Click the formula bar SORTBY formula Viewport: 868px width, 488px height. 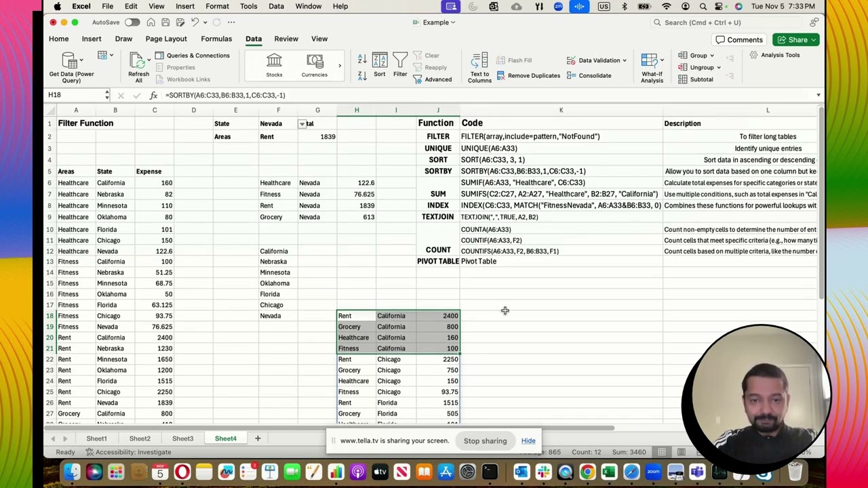225,96
